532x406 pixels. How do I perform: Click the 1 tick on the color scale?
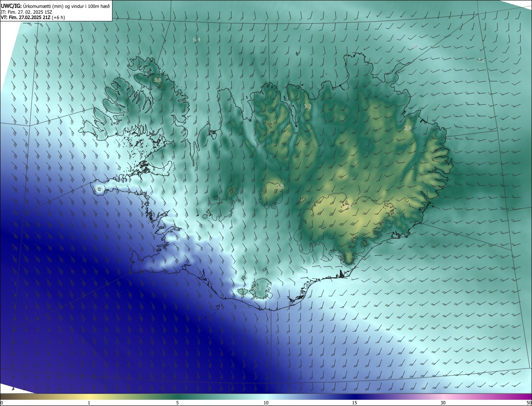click(89, 403)
